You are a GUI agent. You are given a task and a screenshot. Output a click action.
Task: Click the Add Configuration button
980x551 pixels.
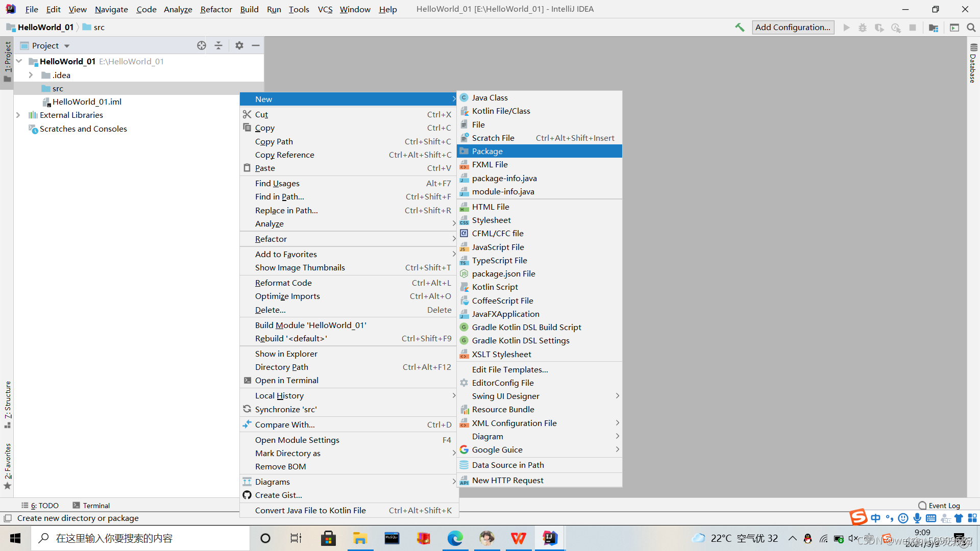pyautogui.click(x=793, y=28)
